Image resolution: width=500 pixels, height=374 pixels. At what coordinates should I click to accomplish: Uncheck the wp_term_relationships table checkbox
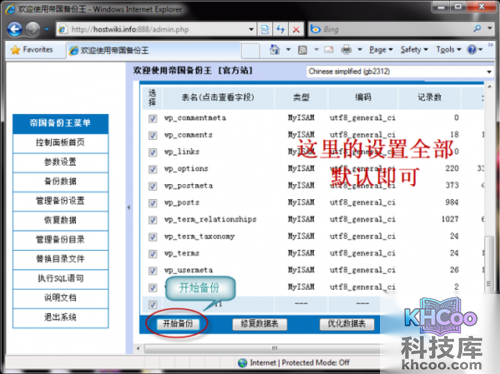153,220
